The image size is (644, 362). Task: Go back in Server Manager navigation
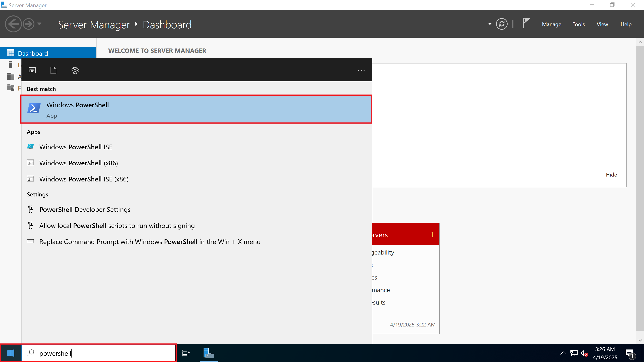[x=13, y=24]
